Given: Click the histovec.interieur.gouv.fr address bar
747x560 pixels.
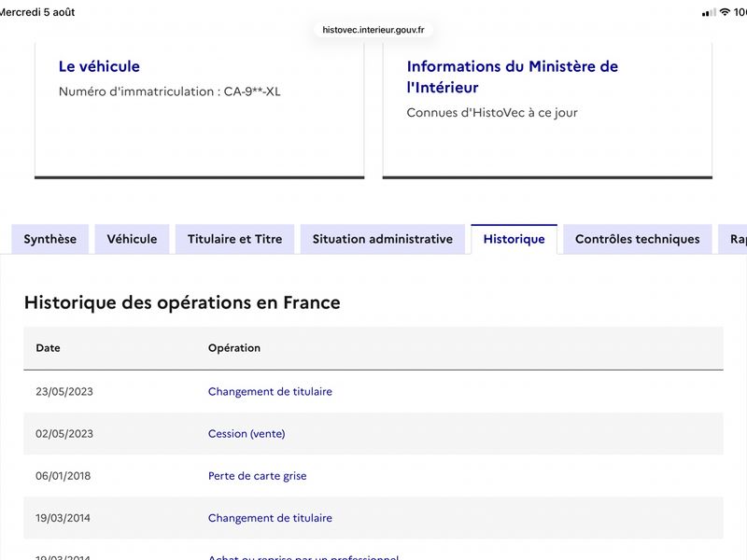Looking at the screenshot, I should [373, 30].
